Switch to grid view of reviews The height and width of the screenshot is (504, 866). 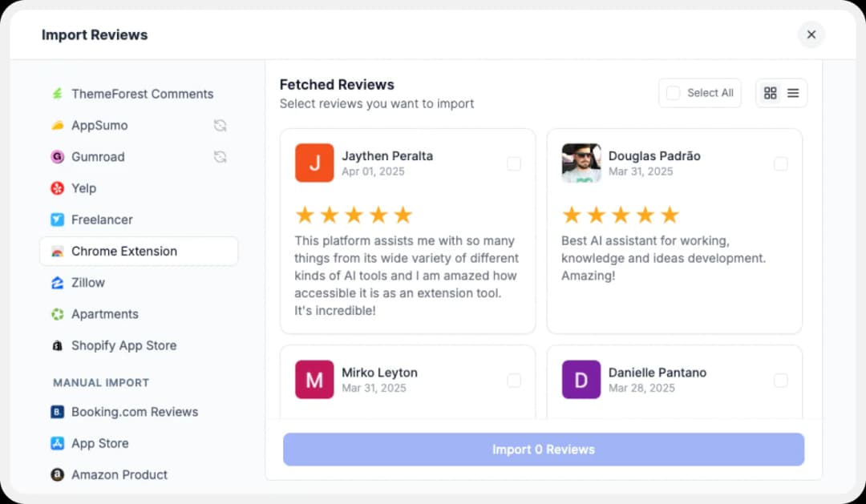coord(768,92)
